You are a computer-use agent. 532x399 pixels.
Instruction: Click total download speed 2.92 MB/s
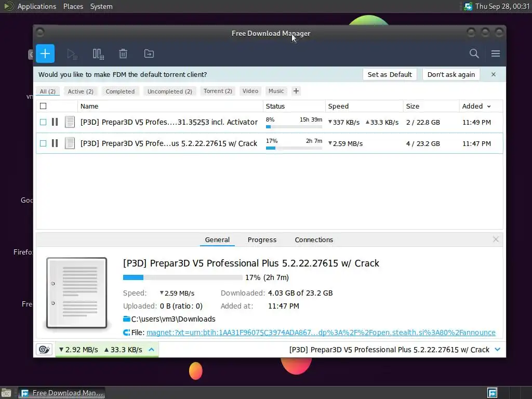(78, 350)
